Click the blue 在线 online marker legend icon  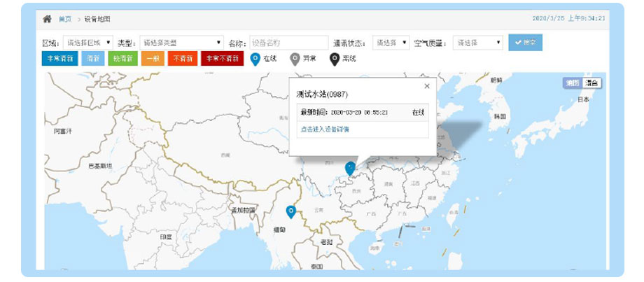255,59
